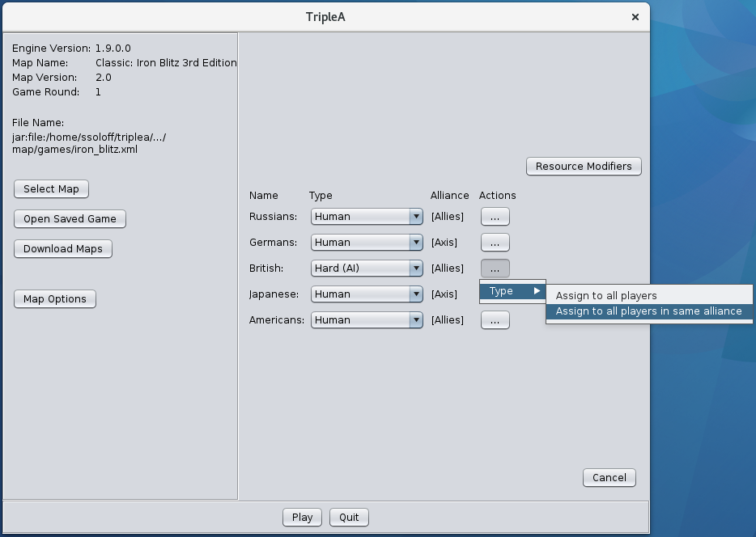Click the Americans player label
756x537 pixels.
pos(277,320)
